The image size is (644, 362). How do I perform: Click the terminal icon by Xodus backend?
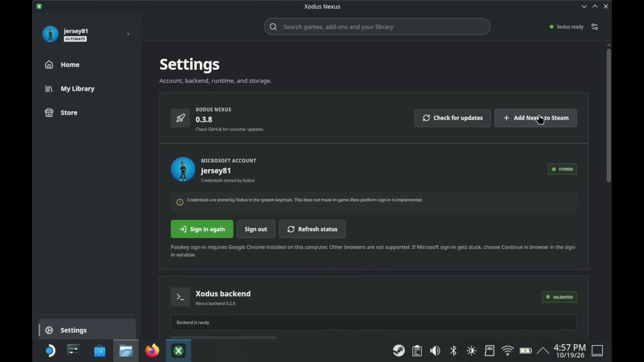pyautogui.click(x=180, y=297)
